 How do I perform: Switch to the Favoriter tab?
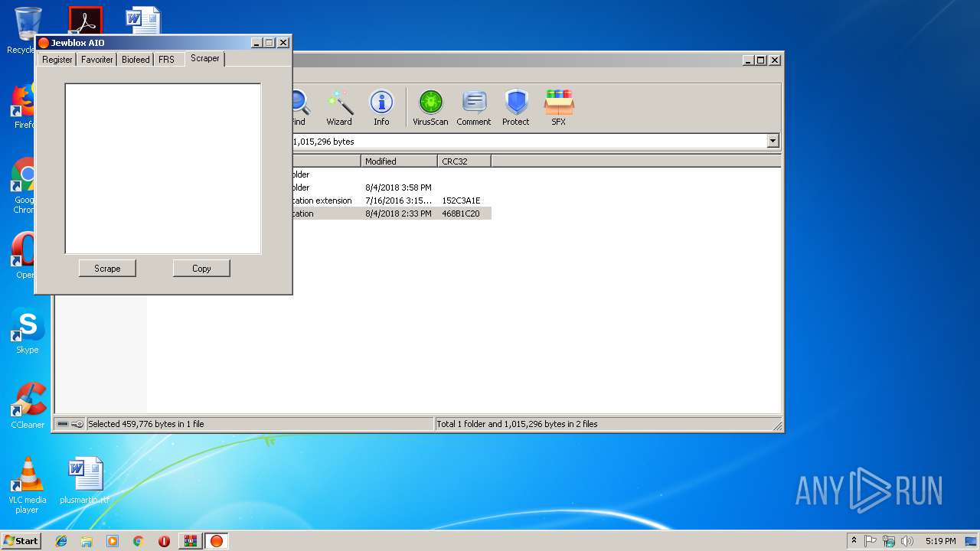[96, 59]
